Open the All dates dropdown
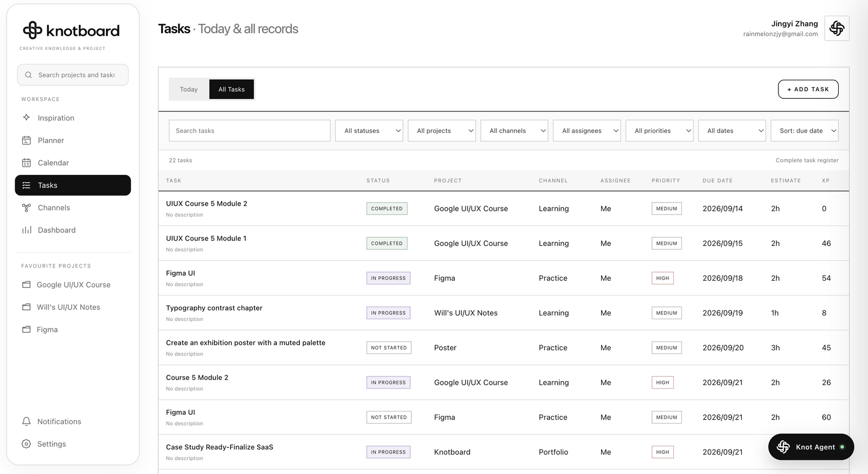Screen dimensions: 868x474 point(732,130)
